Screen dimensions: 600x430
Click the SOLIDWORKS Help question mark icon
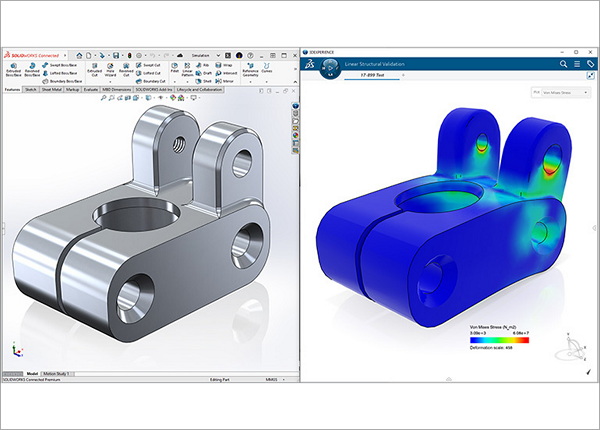(x=250, y=55)
